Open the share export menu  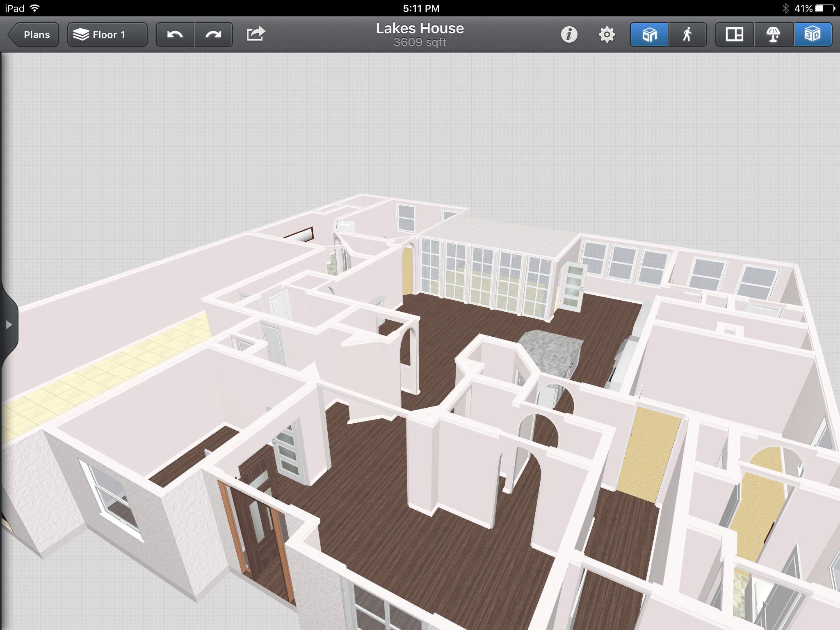[256, 34]
